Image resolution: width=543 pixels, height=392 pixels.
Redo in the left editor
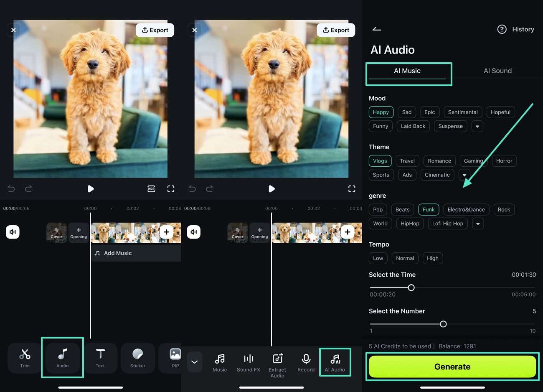pos(28,189)
